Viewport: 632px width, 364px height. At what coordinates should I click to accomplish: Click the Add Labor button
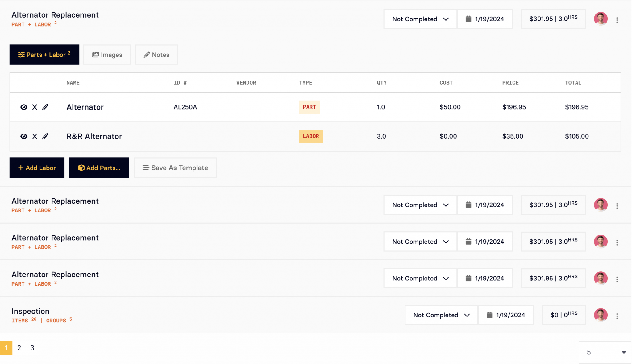(x=37, y=168)
